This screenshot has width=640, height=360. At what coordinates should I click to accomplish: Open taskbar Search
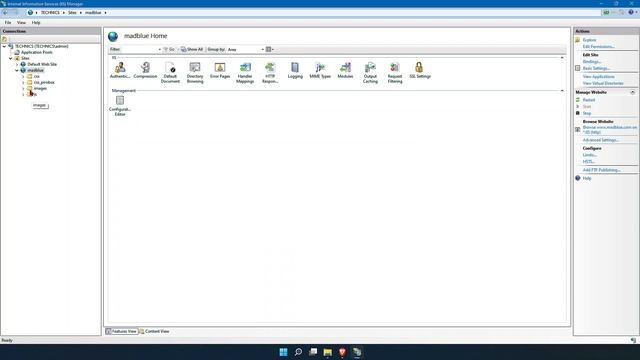click(298, 352)
